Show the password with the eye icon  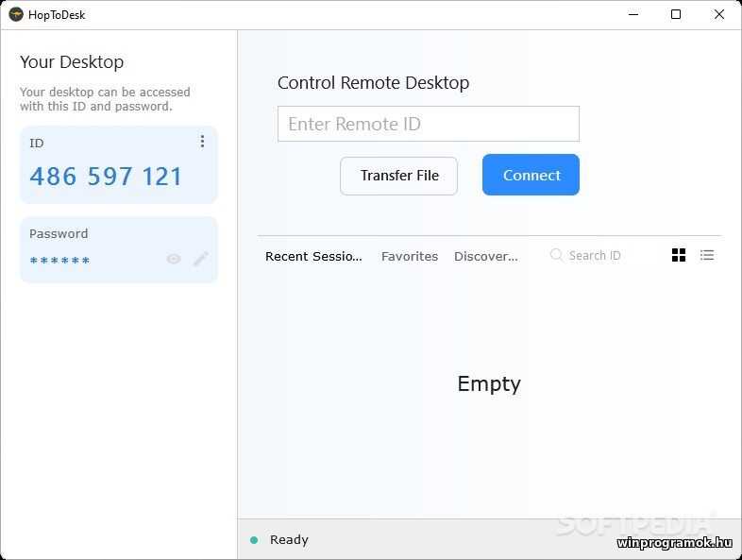pos(174,259)
